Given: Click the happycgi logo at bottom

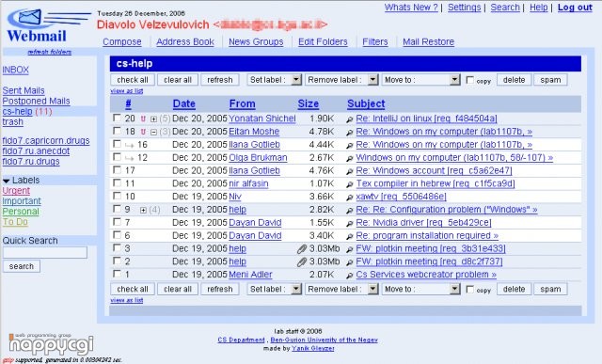Looking at the screenshot, I should click(51, 343).
